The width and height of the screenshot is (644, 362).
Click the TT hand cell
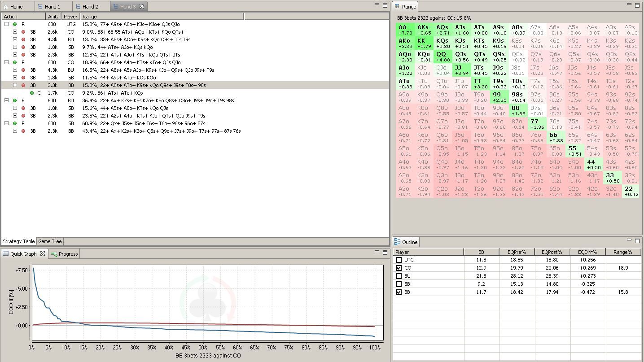click(x=481, y=83)
